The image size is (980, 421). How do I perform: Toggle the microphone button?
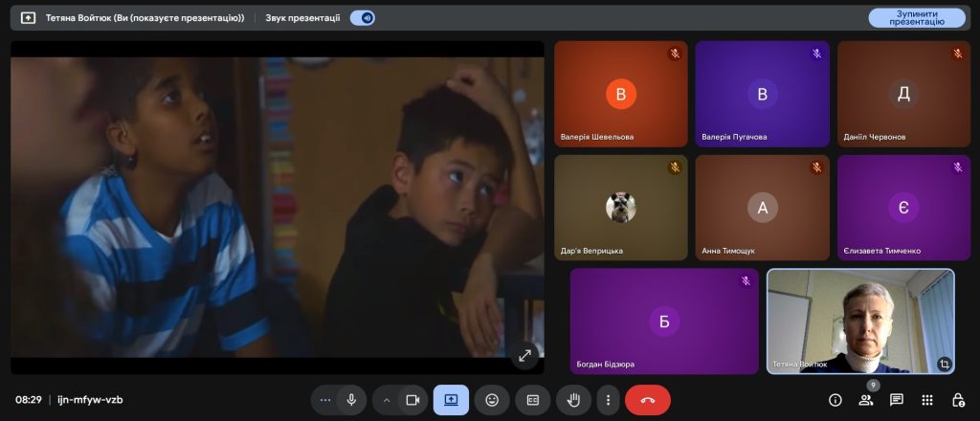(x=351, y=400)
